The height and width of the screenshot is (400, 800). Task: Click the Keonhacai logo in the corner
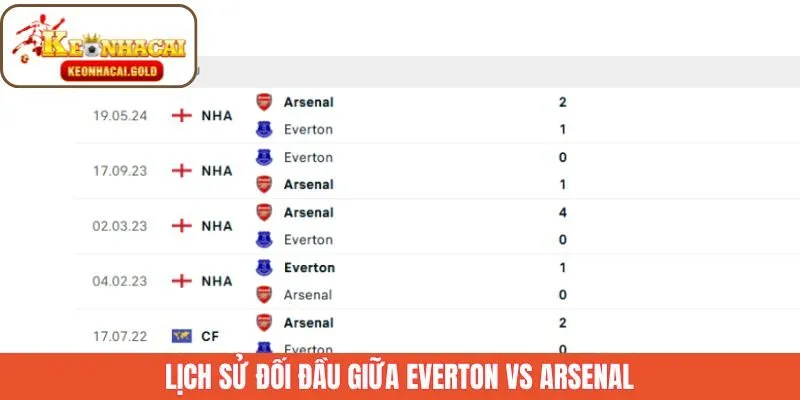(x=99, y=46)
